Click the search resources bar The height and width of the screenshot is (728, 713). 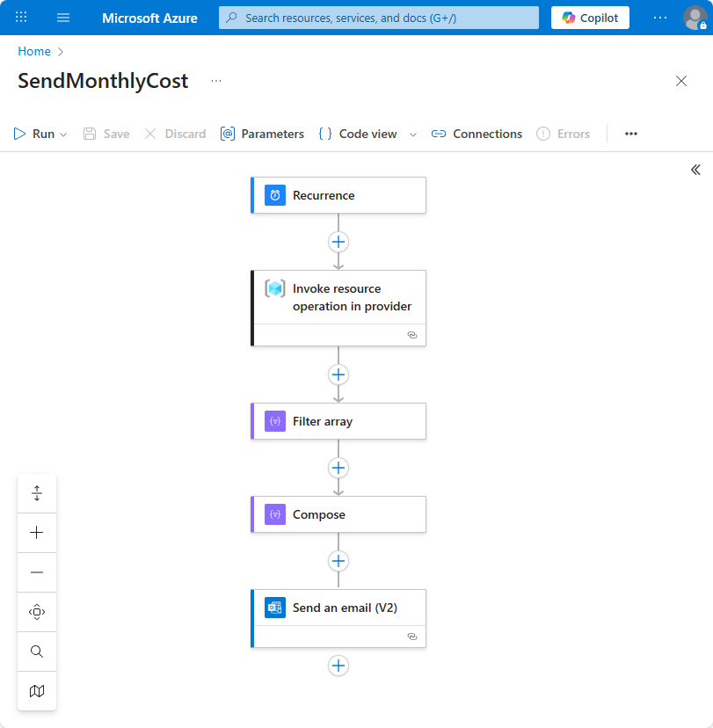point(378,18)
